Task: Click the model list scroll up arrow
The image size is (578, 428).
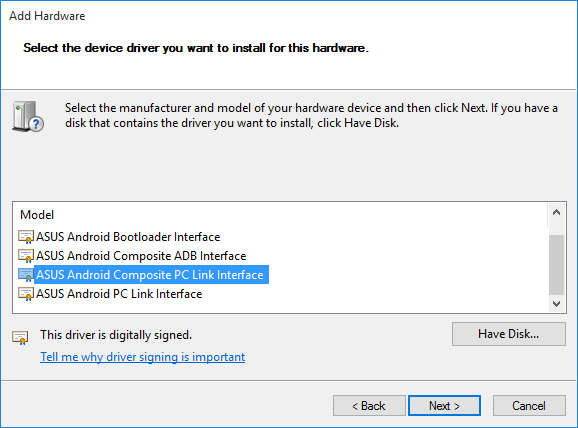Action: (557, 212)
